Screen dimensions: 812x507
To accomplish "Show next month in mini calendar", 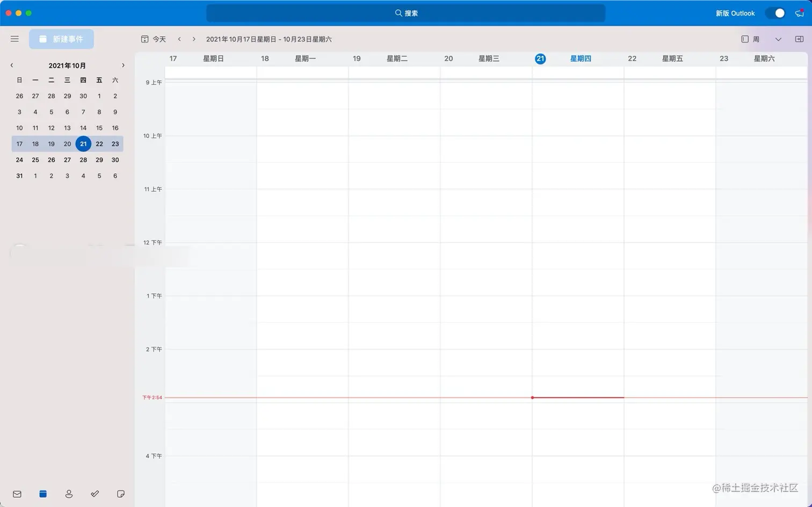I will [x=123, y=66].
